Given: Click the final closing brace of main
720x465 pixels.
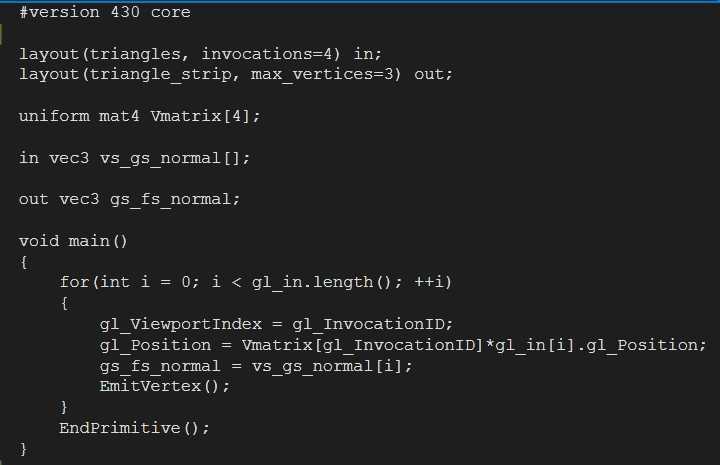Looking at the screenshot, I should pyautogui.click(x=23, y=448).
